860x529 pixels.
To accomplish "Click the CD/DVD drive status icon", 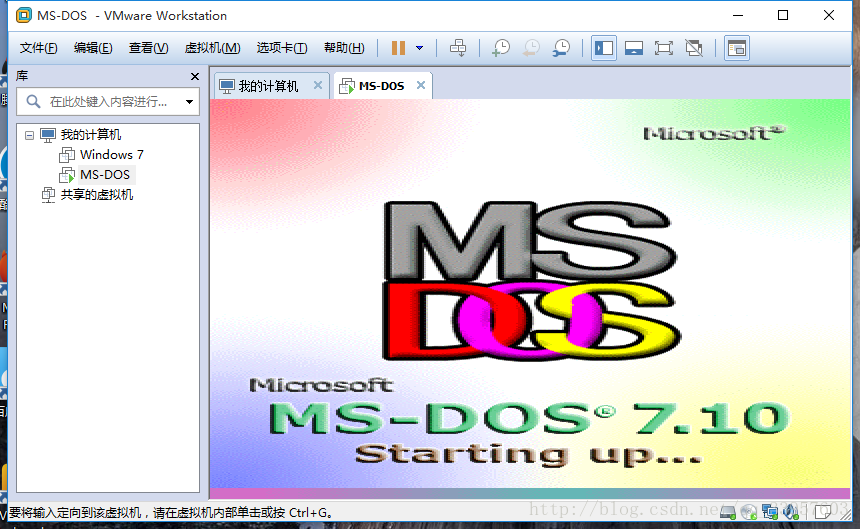I will pyautogui.click(x=749, y=513).
